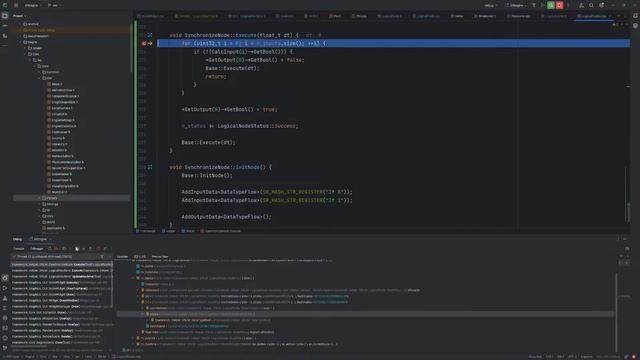This screenshot has width=640, height=360.
Task: Open the main hamburger menu
Action: (x=16, y=5)
